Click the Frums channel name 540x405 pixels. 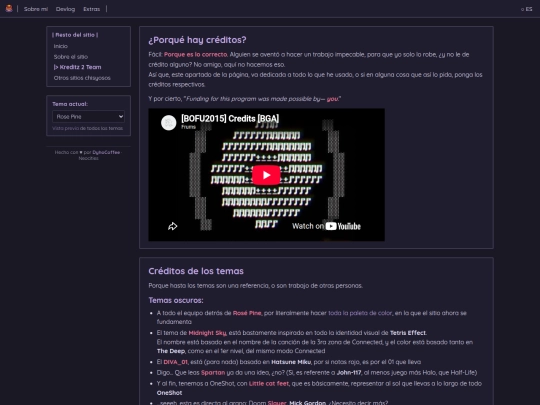coord(188,127)
